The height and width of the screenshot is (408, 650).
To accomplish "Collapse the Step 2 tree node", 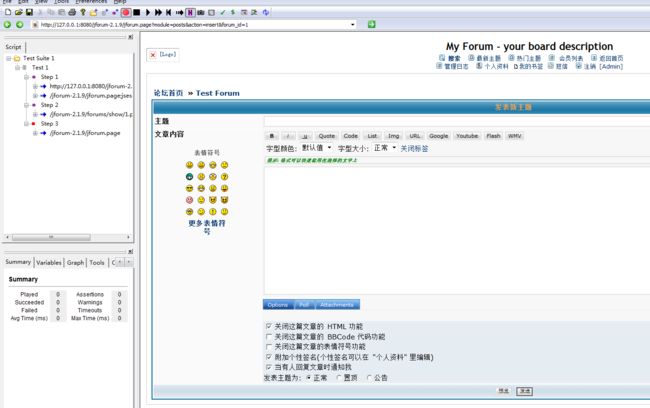I will pyautogui.click(x=26, y=105).
